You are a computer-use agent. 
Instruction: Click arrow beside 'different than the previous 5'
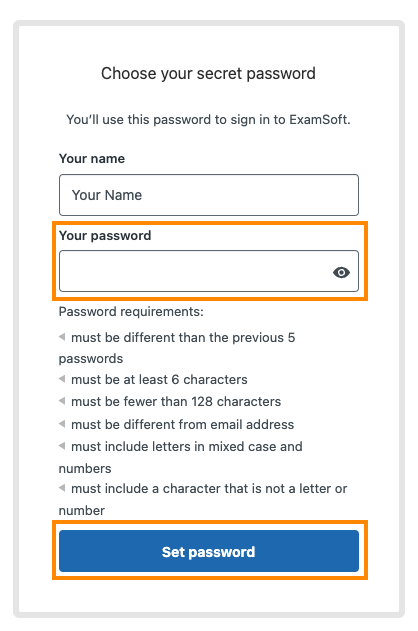pos(62,336)
